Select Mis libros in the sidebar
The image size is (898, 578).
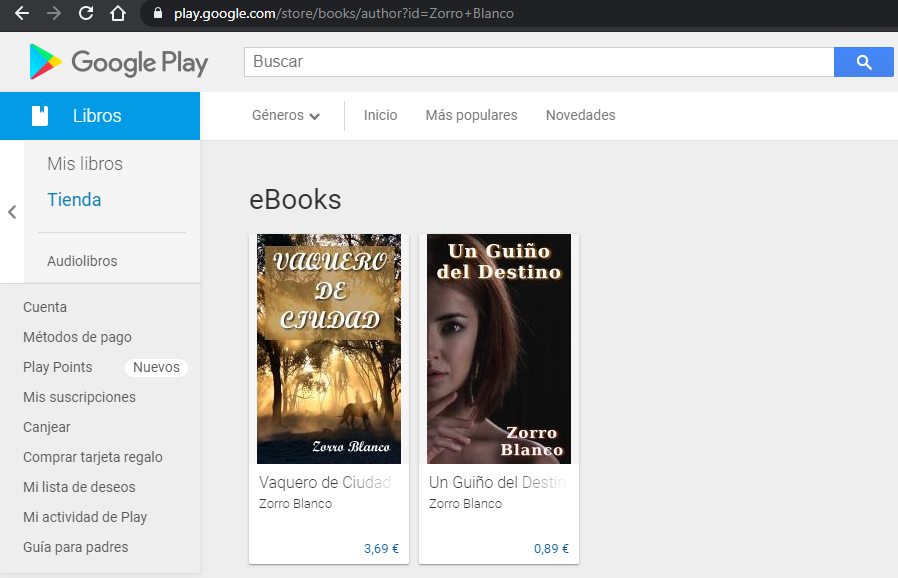(x=84, y=163)
